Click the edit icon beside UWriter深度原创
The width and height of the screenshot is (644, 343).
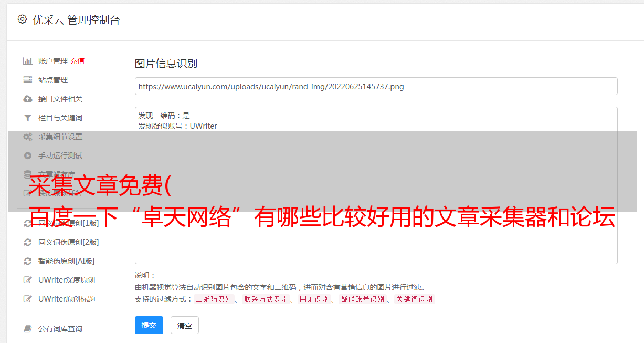click(x=28, y=280)
